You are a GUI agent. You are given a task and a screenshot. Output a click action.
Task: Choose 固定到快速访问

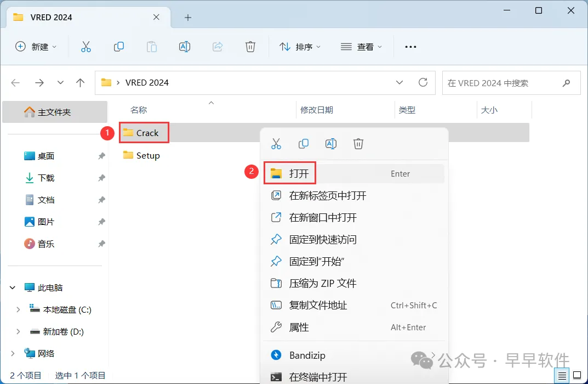(x=354, y=240)
